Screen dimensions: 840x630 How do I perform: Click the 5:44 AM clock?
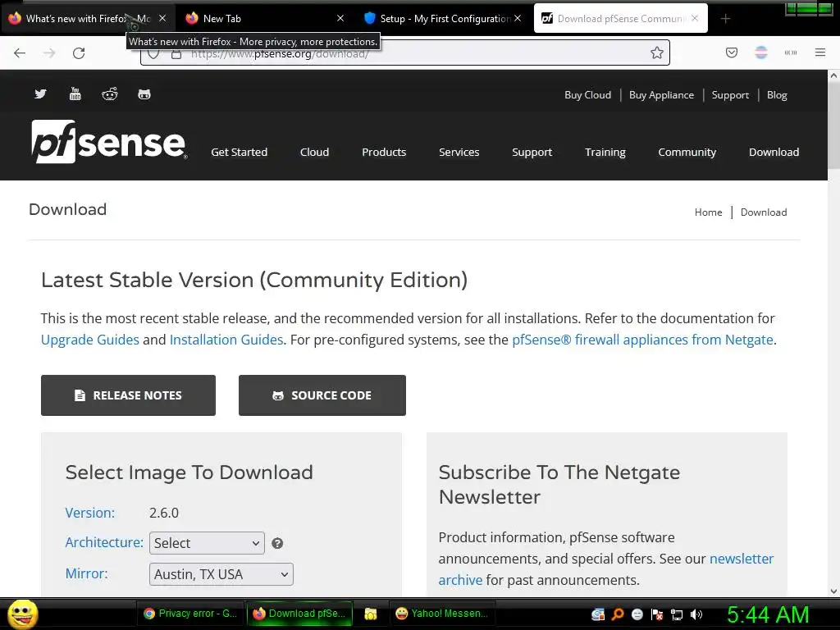tap(768, 614)
